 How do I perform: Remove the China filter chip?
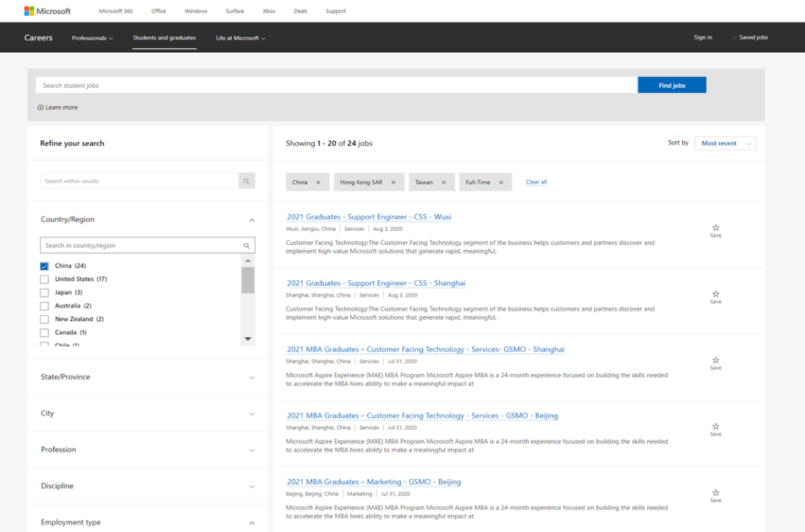(x=318, y=182)
